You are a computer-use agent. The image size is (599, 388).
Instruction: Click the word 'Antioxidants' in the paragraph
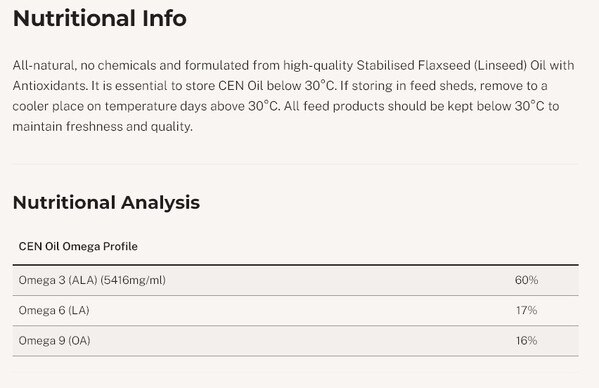pos(50,86)
